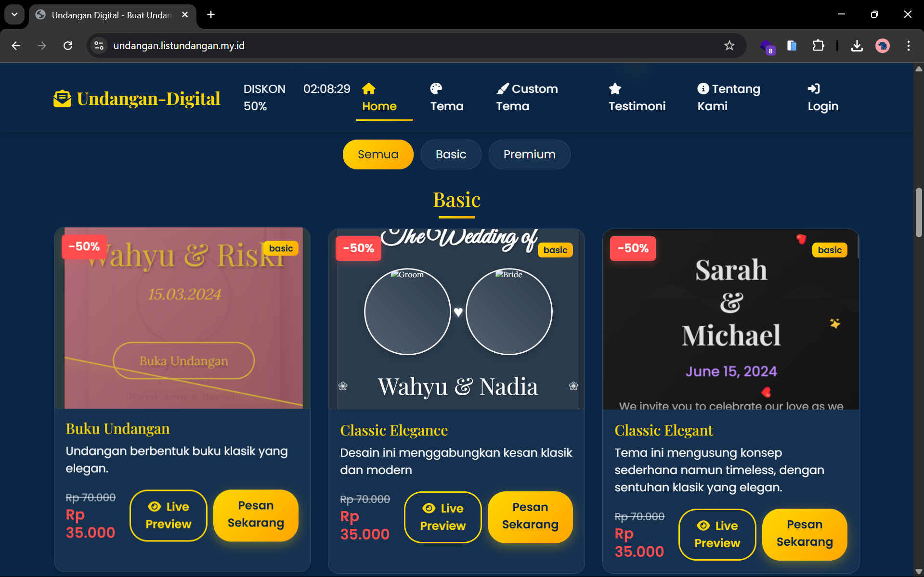The width and height of the screenshot is (924, 577).
Task: Select the Semua filter pill
Action: tap(378, 154)
